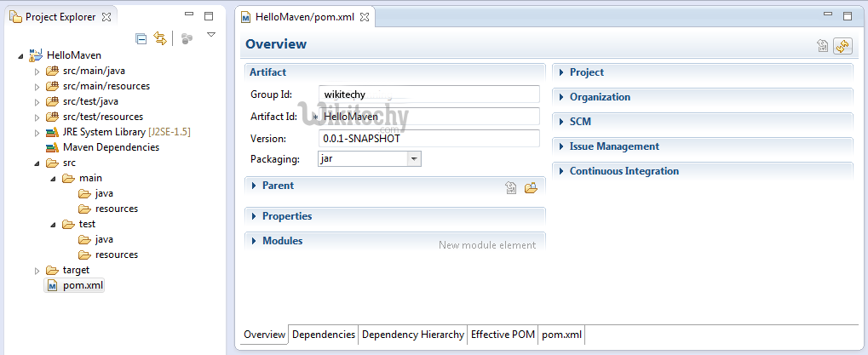Toggle Link with Editor in Project Explorer
The height and width of the screenshot is (355, 868).
click(159, 38)
